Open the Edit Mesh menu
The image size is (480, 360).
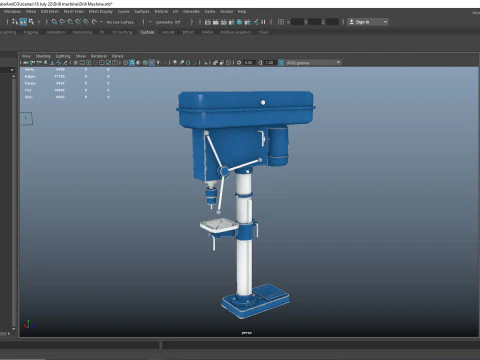pos(50,12)
